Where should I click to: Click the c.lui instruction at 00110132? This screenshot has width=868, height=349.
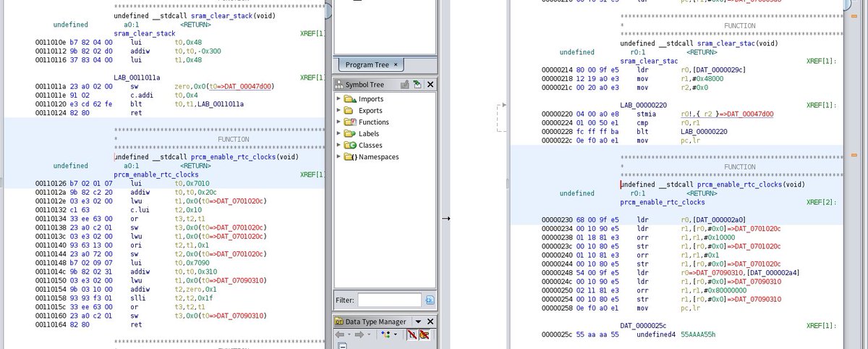pyautogui.click(x=139, y=211)
